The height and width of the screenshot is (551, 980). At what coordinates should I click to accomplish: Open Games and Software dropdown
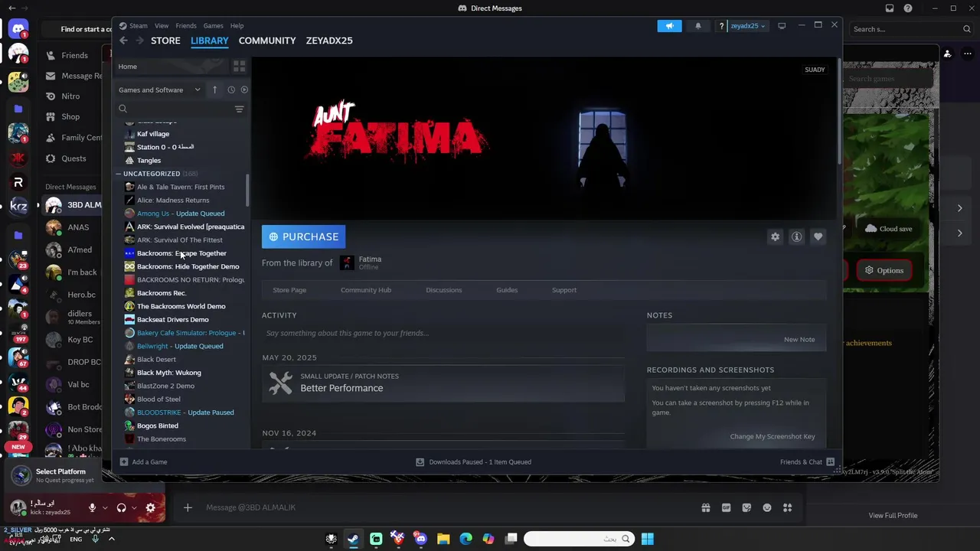159,90
